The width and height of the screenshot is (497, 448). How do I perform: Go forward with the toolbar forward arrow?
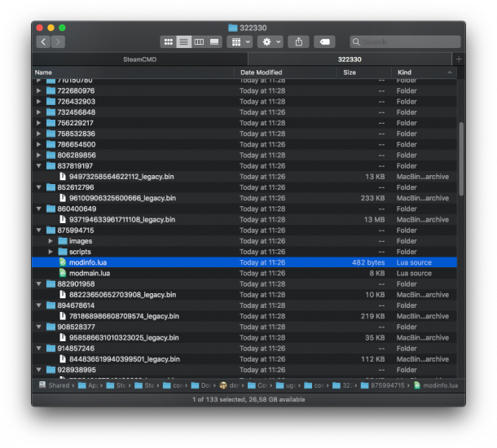coord(58,42)
